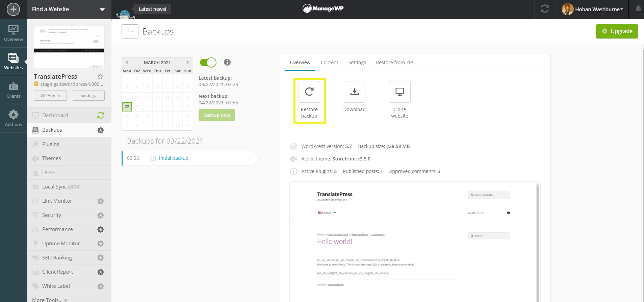Viewport: 644px width, 302px height.
Task: Go to next month in calendar
Action: click(x=188, y=62)
